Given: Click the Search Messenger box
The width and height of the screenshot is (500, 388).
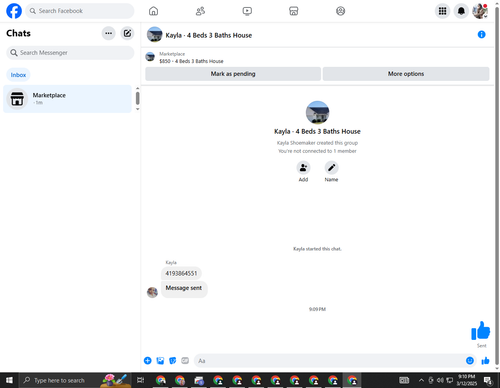Looking at the screenshot, I should pos(70,53).
